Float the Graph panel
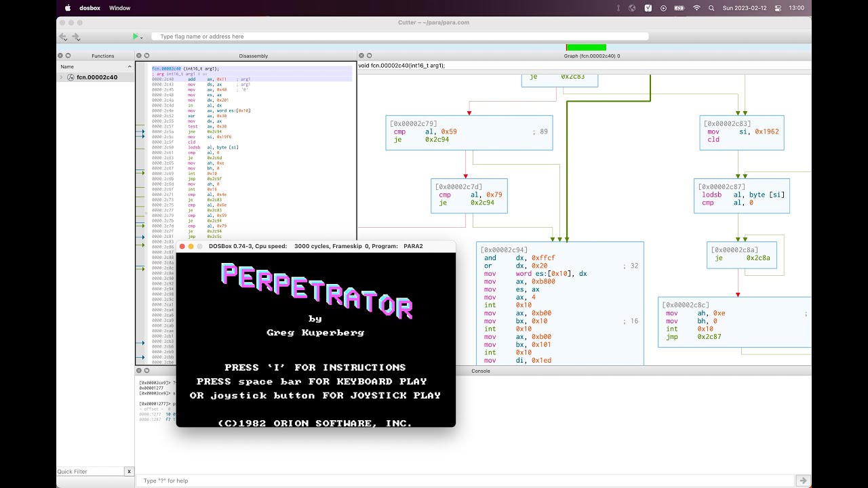868x488 pixels. click(x=369, y=56)
